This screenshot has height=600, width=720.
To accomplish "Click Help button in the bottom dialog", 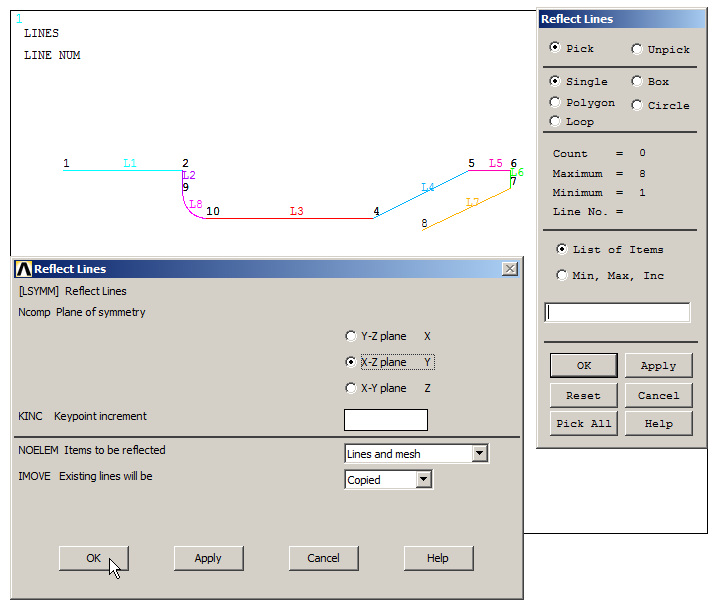I will pos(438,558).
